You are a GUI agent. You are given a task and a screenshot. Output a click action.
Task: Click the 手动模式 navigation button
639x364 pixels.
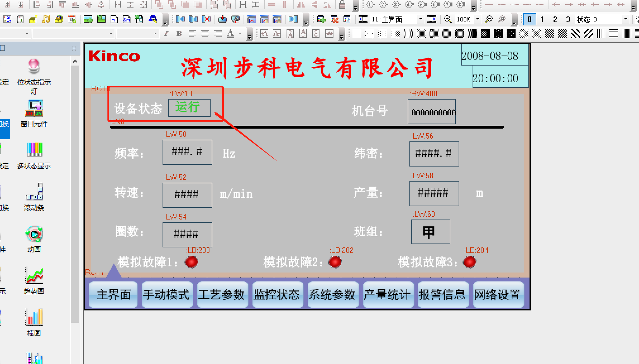(x=167, y=295)
